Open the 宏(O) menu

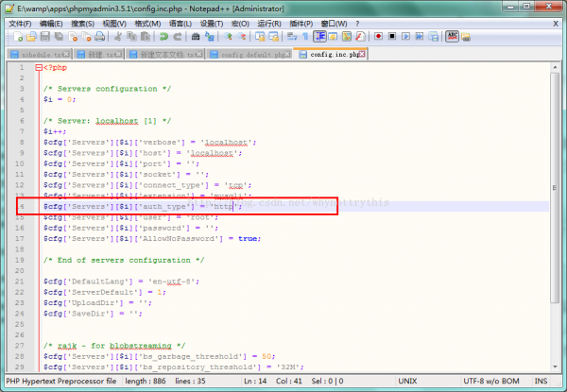[240, 24]
